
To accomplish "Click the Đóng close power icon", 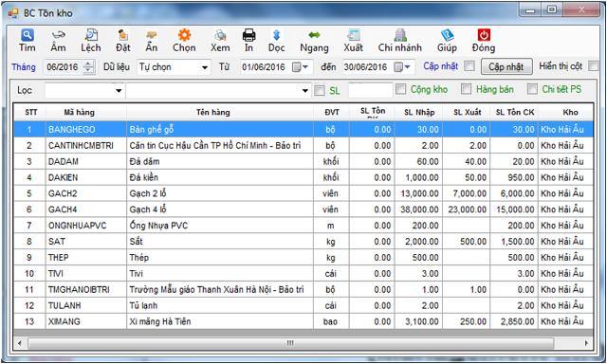I will 484,36.
